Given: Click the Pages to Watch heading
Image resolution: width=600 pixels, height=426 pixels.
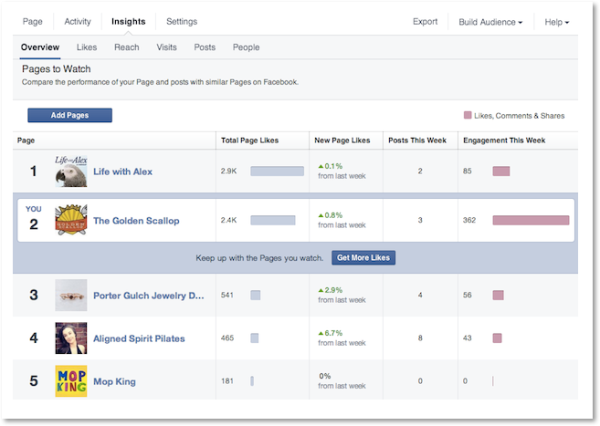Looking at the screenshot, I should [56, 69].
